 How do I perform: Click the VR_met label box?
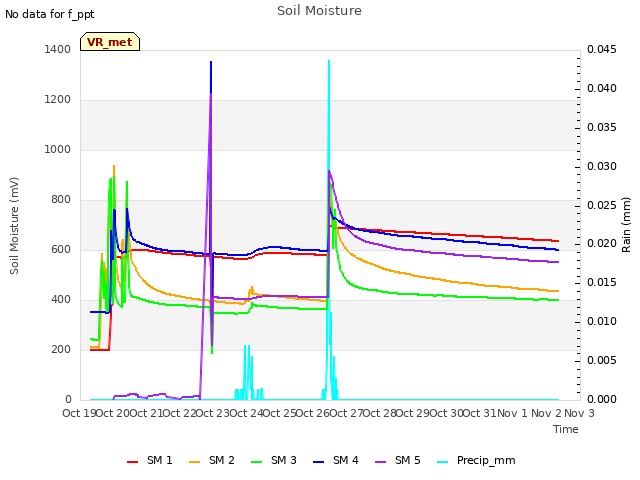click(110, 42)
